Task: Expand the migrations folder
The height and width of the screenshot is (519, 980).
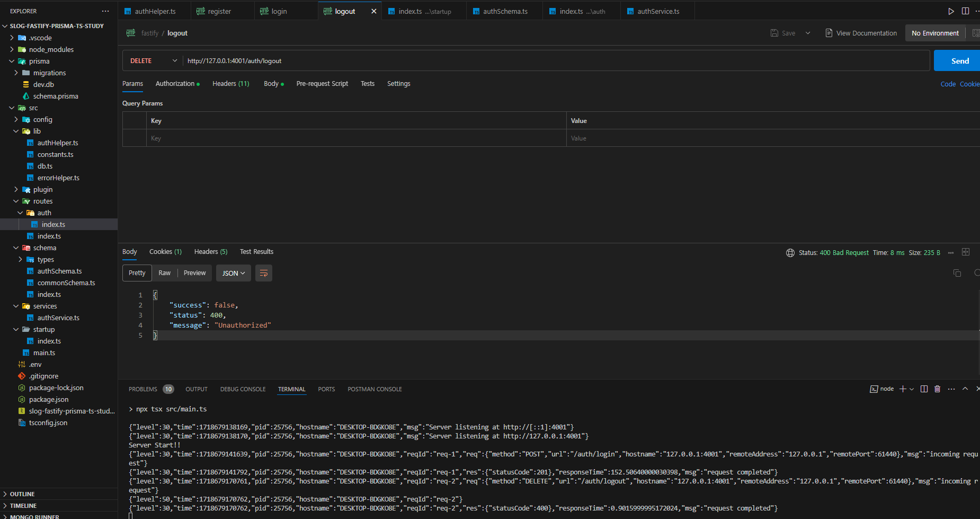Action: [x=16, y=73]
